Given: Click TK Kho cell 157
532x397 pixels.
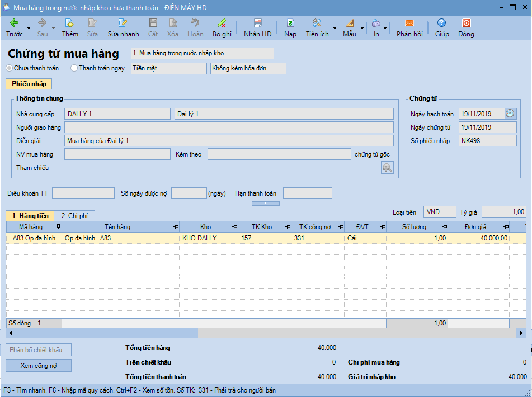Looking at the screenshot, I should click(x=265, y=238).
